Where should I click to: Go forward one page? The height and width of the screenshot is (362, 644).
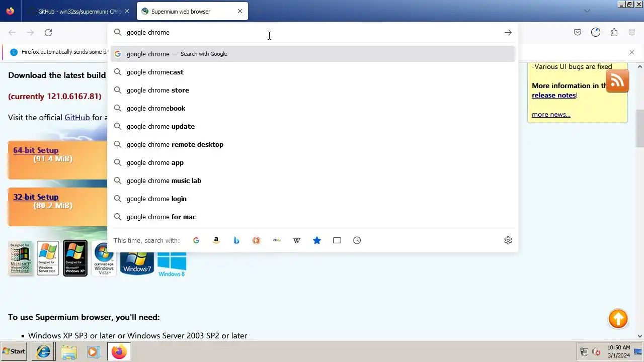pyautogui.click(x=30, y=32)
